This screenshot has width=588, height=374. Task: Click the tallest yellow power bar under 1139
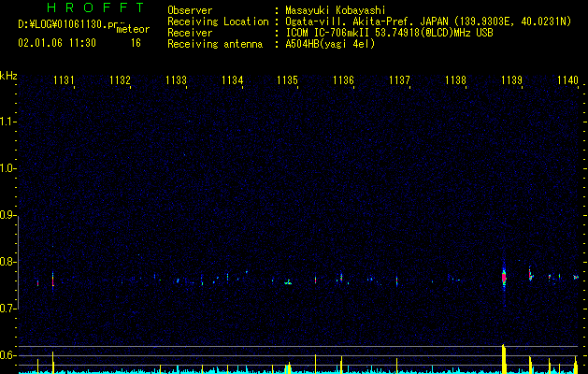pos(504,359)
